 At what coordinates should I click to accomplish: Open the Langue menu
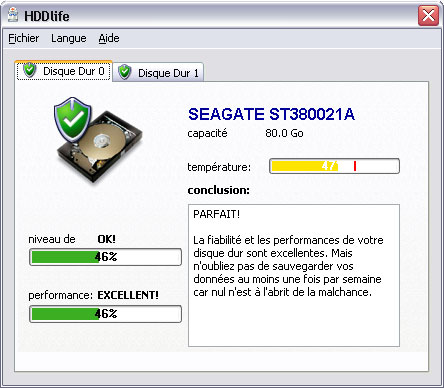tap(69, 38)
